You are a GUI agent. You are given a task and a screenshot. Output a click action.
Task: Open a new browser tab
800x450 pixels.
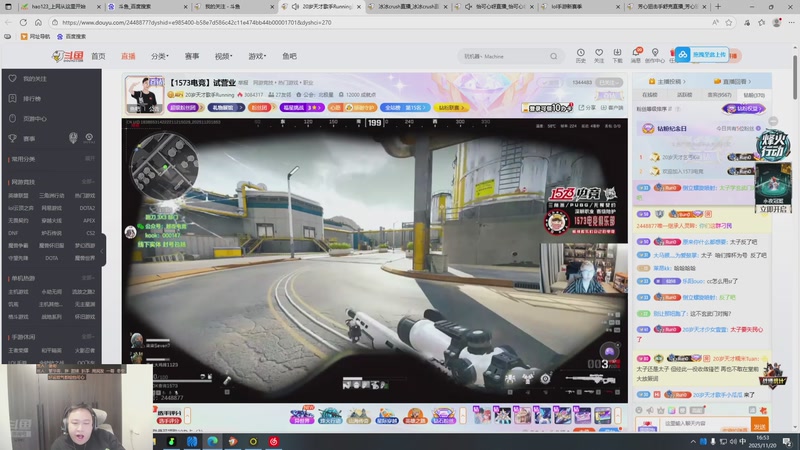(718, 7)
